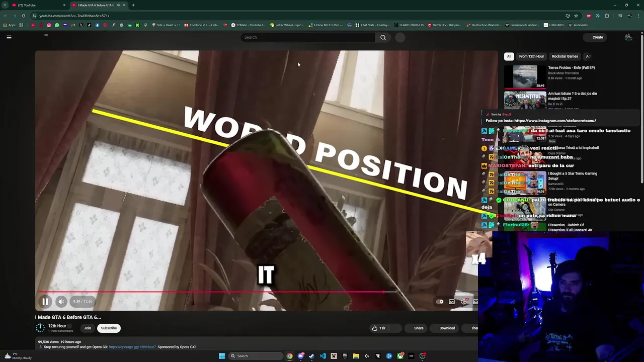The height and width of the screenshot is (362, 644).
Task: Click the YouTube search magnifier button
Action: tap(383, 37)
